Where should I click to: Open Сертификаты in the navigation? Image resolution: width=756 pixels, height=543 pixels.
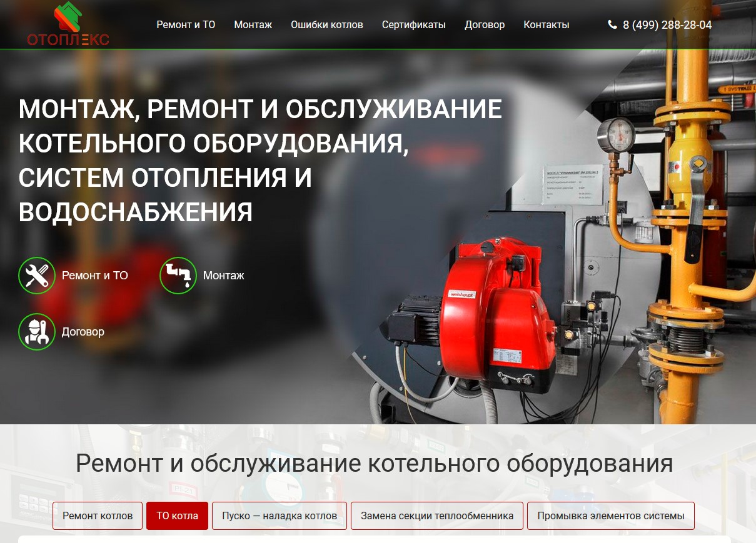pyautogui.click(x=413, y=25)
